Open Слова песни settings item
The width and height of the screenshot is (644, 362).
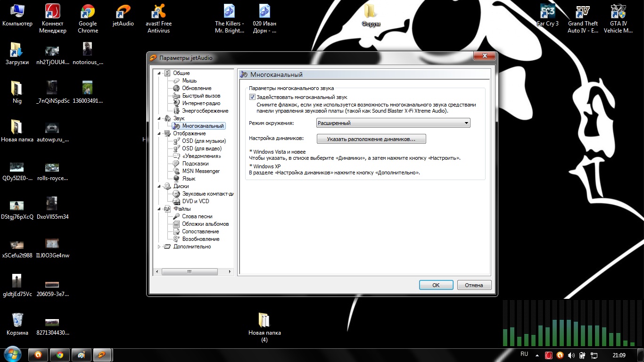coord(197,216)
